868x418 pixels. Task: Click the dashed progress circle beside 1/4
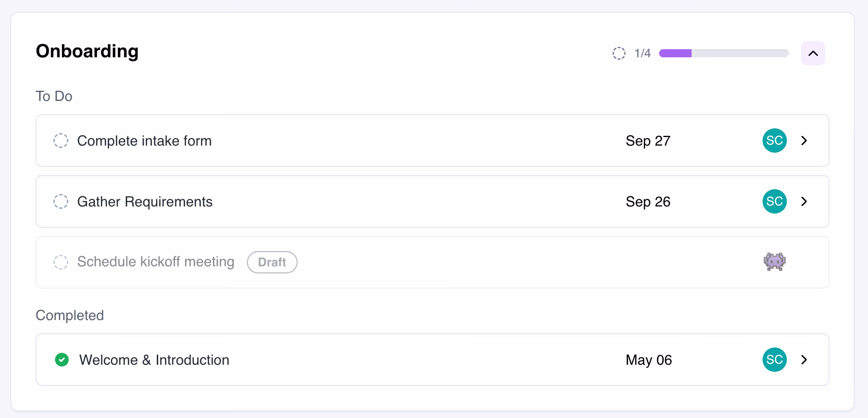click(x=619, y=53)
